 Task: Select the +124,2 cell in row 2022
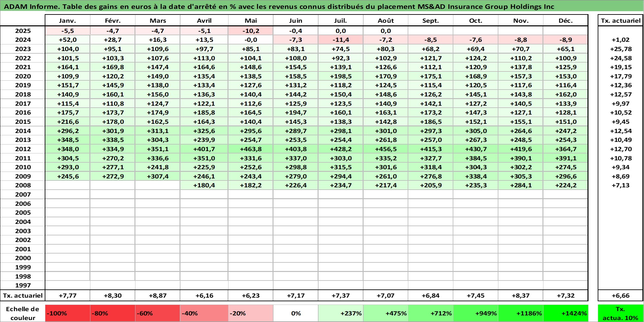coord(475,58)
